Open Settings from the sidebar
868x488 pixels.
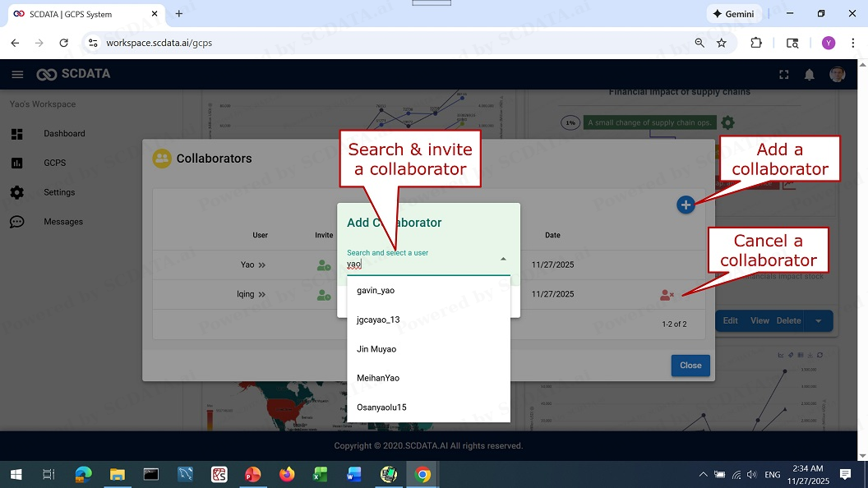click(59, 192)
